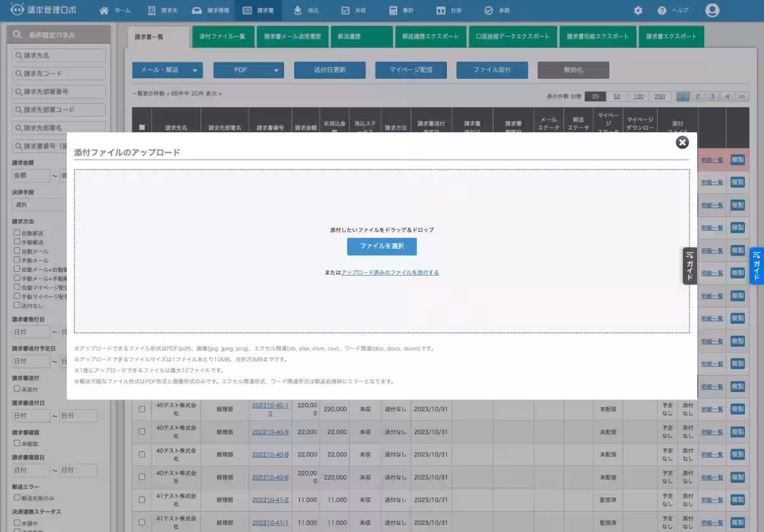Open 承認 checkmark icon in navigation
Viewport: 764px width, 532px height.
[x=488, y=11]
